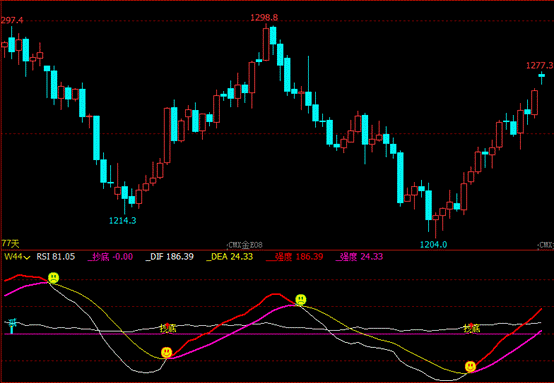Image resolution: width=554 pixels, height=383 pixels.
Task: Click the smiley face buy icon near 1214.3 low
Action: click(166, 352)
